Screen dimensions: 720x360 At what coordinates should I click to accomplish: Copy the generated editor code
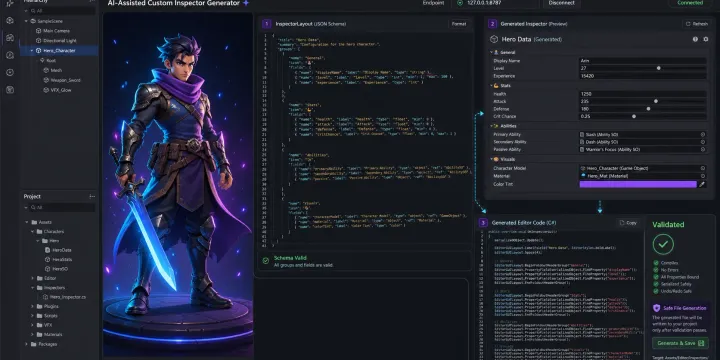click(x=628, y=223)
